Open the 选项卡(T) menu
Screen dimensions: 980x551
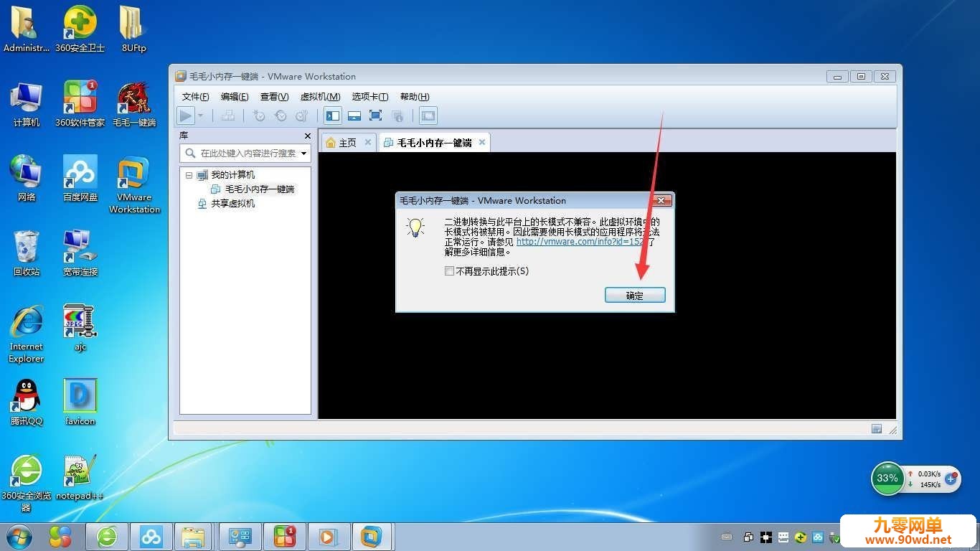370,97
